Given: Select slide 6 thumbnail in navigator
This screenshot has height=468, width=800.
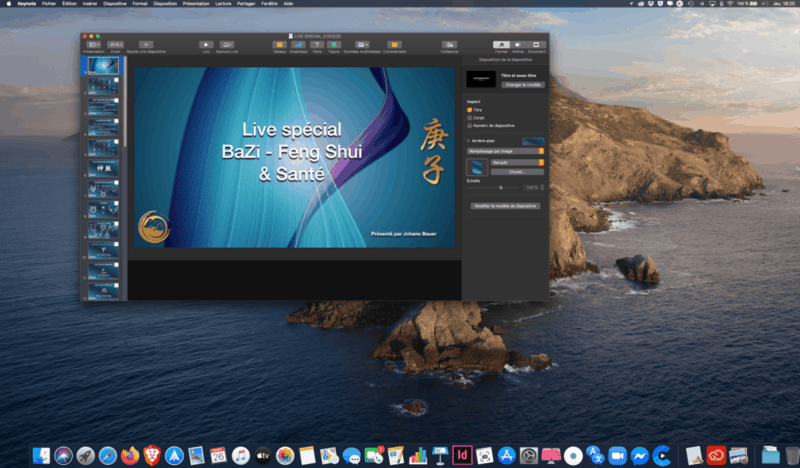Looking at the screenshot, I should coord(103,168).
